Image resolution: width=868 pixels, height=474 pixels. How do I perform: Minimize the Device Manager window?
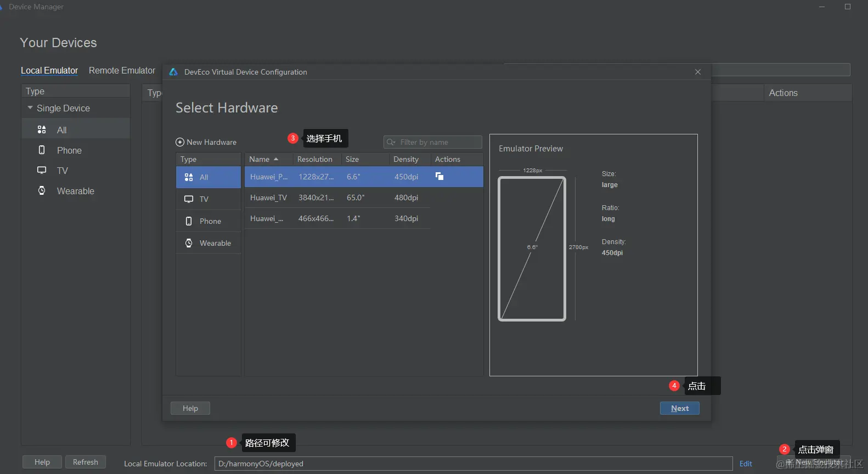pos(822,7)
